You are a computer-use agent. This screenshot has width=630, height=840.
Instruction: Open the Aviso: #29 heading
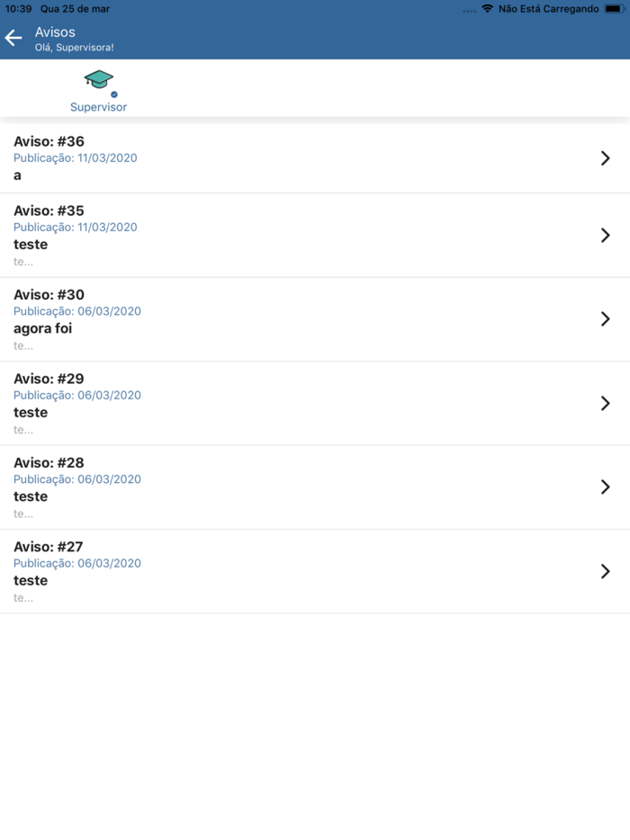(x=49, y=379)
